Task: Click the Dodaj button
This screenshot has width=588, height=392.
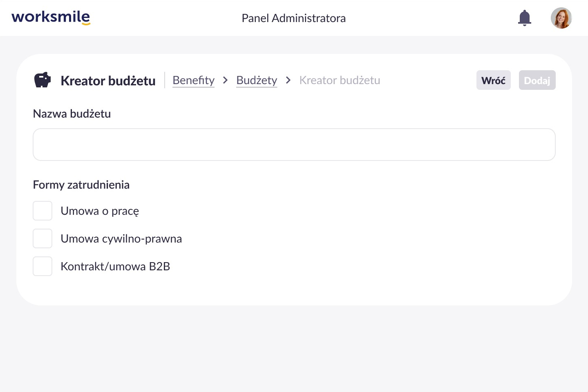Action: pyautogui.click(x=537, y=80)
